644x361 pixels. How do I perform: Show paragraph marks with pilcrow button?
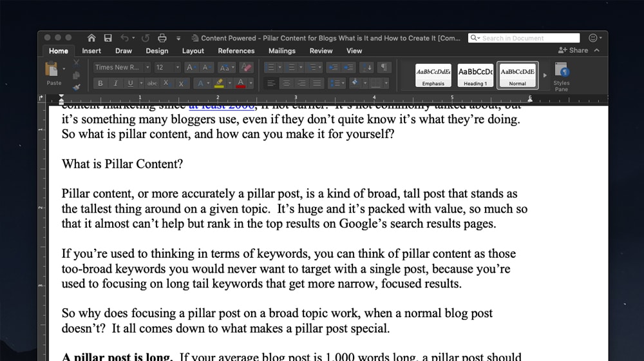(x=384, y=67)
